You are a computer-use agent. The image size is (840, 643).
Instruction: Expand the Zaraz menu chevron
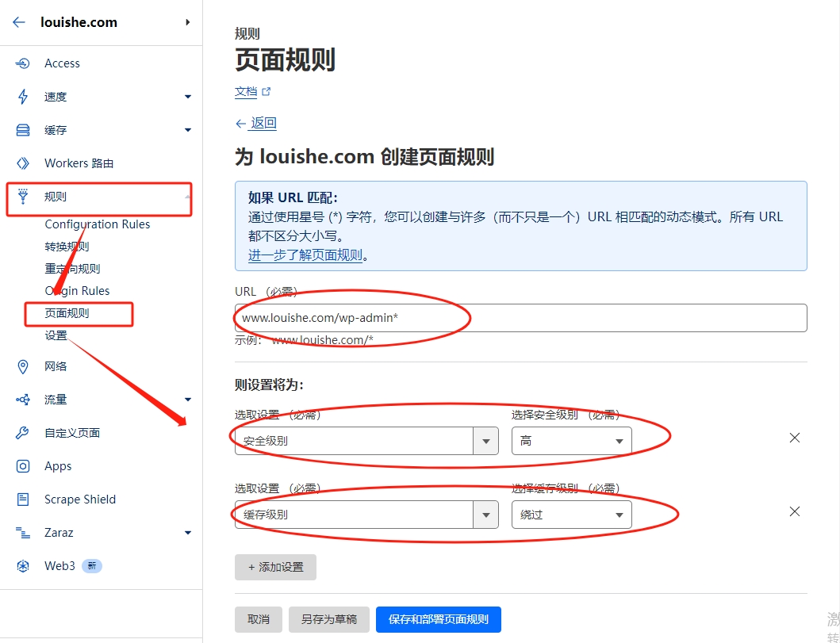[x=187, y=533]
